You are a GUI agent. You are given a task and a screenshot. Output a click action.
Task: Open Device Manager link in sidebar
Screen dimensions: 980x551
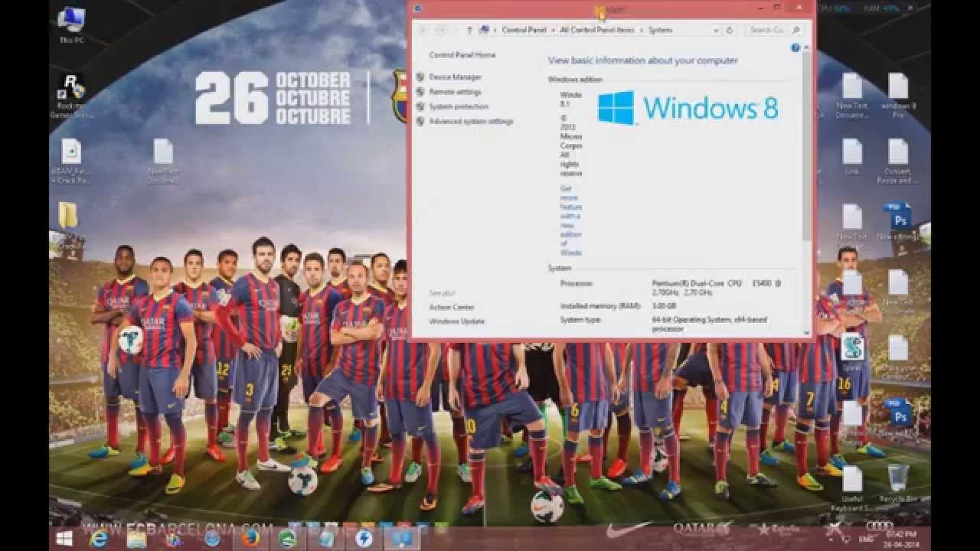pyautogui.click(x=455, y=77)
